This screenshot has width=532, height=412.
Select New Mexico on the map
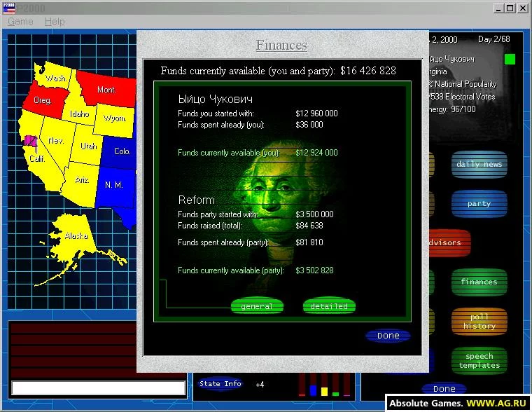tap(113, 185)
